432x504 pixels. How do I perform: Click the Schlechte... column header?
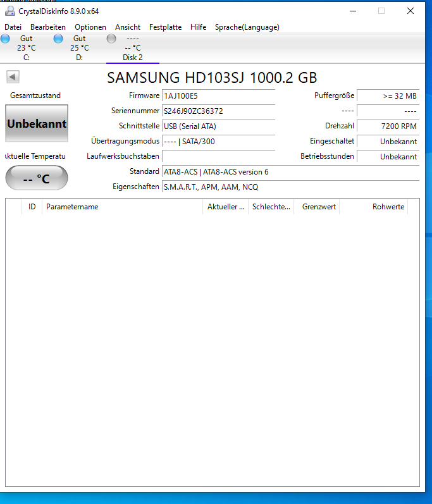(271, 207)
